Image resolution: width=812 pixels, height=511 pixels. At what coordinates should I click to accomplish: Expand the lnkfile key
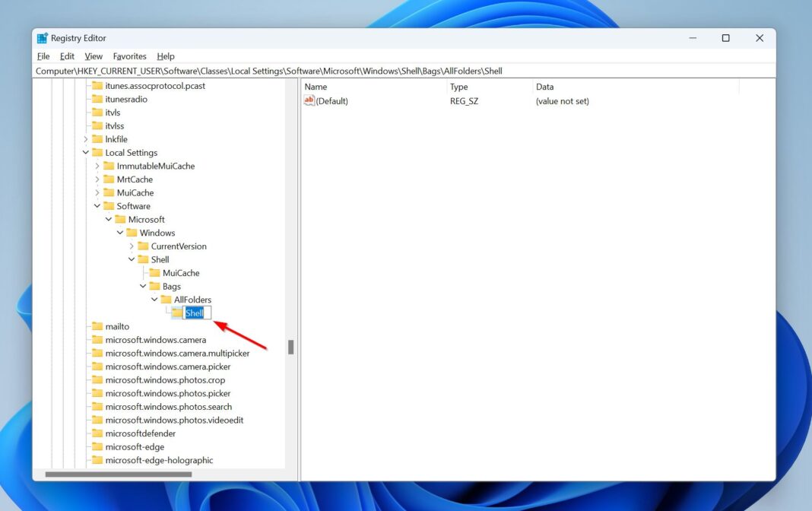(86, 138)
